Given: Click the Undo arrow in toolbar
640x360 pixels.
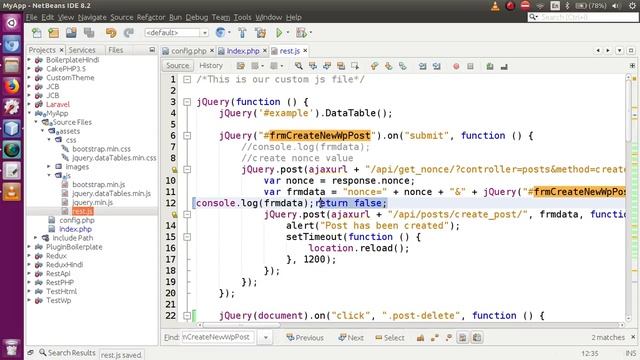Looking at the screenshot, I should click(111, 33).
